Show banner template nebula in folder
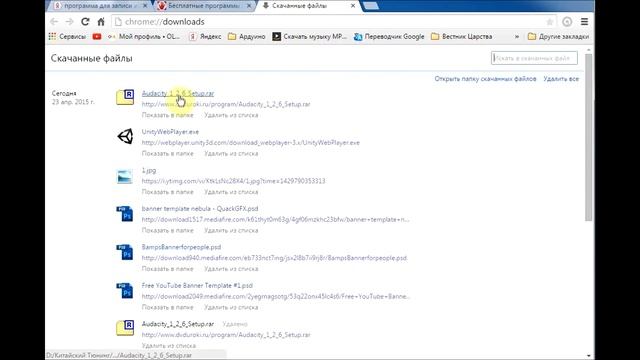This screenshot has height=360, width=640. pyautogui.click(x=167, y=230)
